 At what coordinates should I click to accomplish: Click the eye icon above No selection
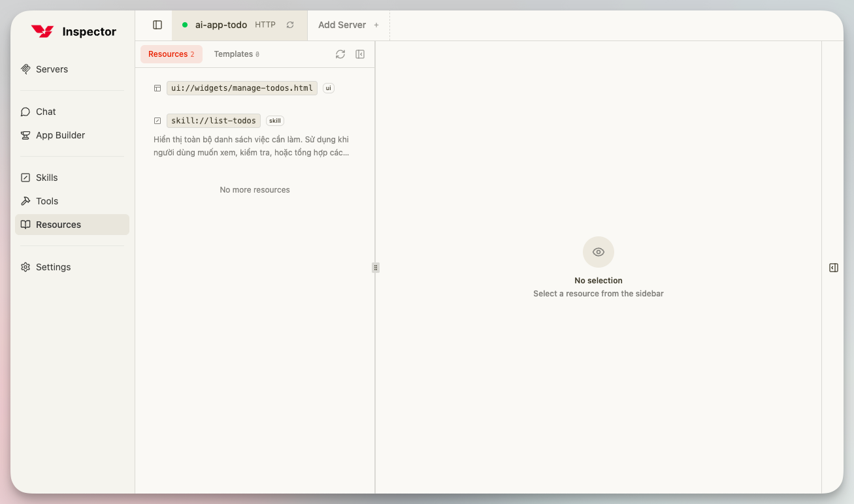(599, 252)
